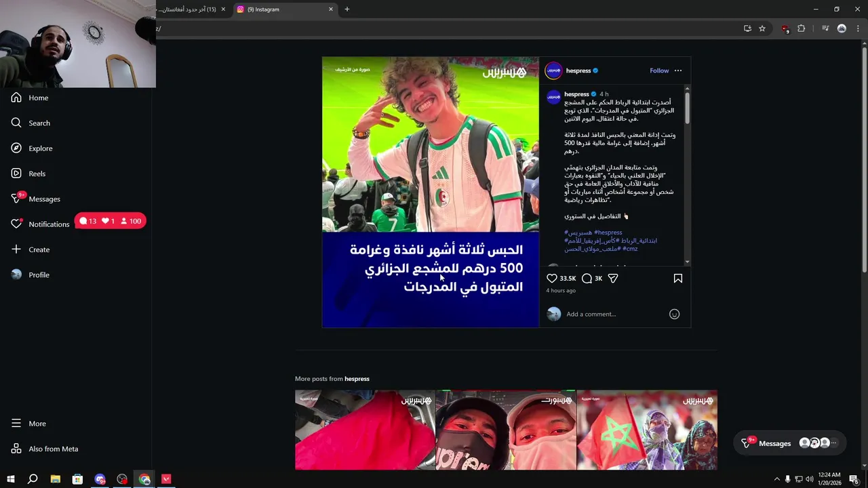
Task: Click hespress avatar in post header
Action: (554, 70)
